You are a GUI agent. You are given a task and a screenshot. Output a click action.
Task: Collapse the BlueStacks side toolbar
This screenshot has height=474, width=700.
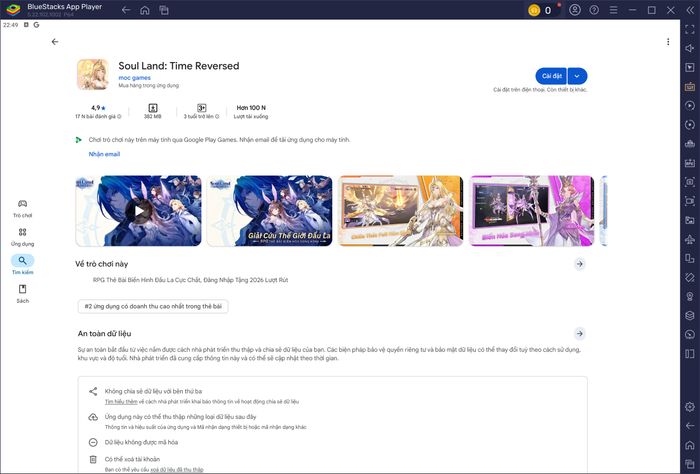[690, 10]
